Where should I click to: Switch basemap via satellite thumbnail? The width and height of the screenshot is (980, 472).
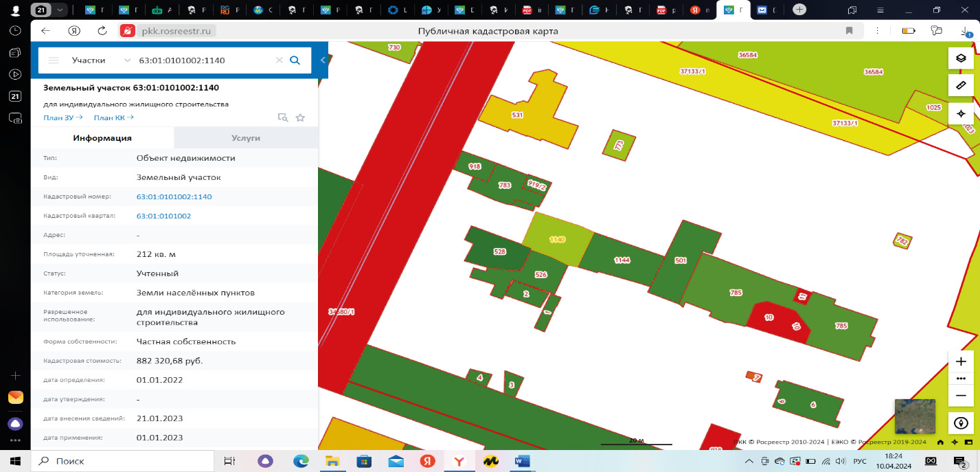point(914,416)
